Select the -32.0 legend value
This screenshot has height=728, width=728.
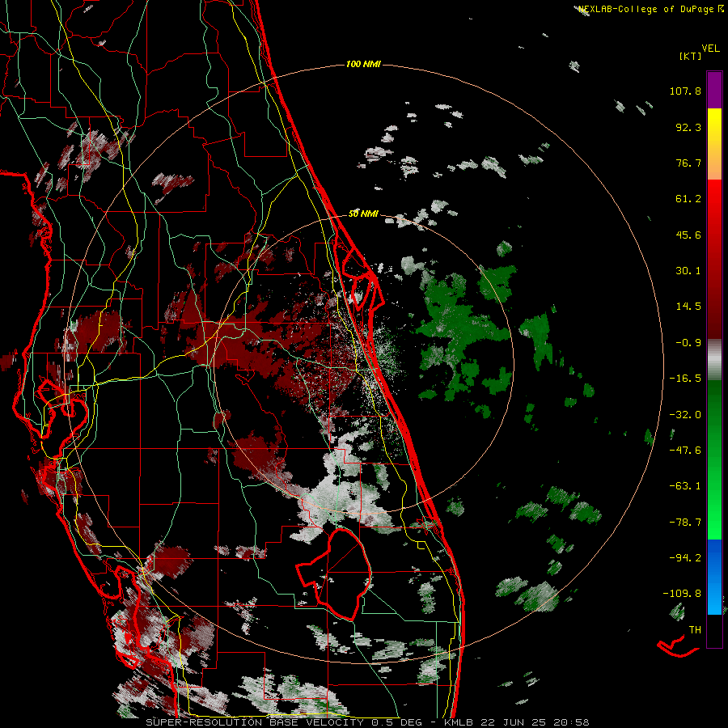coord(685,415)
